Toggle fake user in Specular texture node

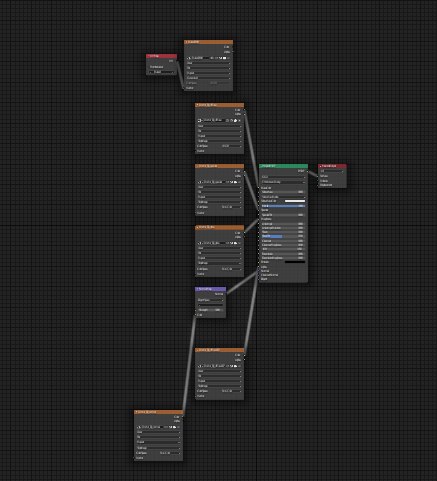(x=228, y=182)
